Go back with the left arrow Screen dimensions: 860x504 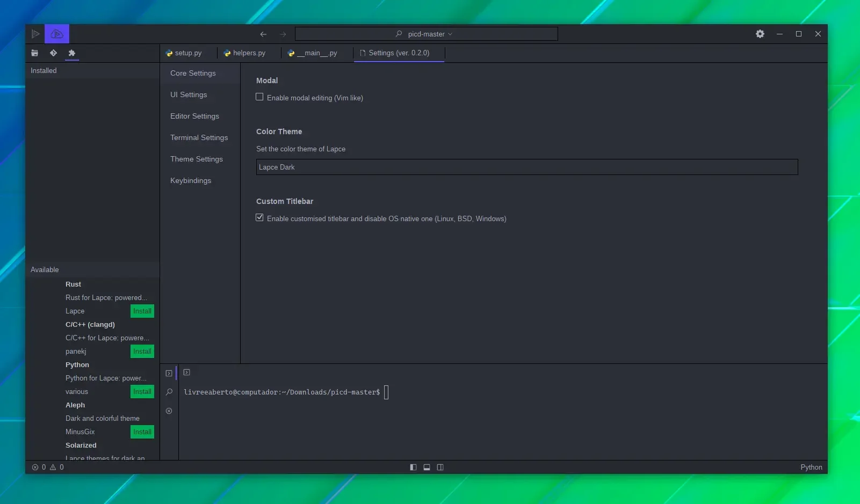[263, 34]
